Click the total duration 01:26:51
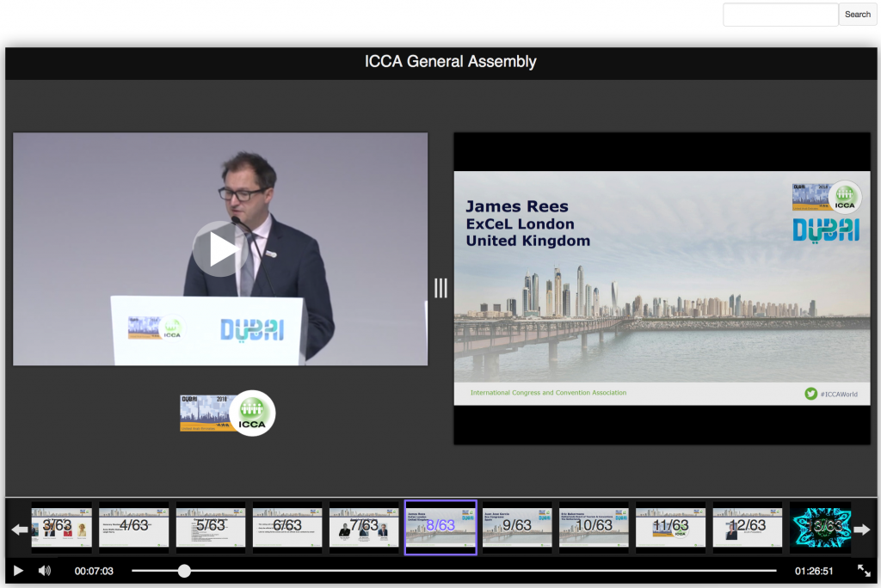This screenshot has width=881, height=588. coord(814,571)
